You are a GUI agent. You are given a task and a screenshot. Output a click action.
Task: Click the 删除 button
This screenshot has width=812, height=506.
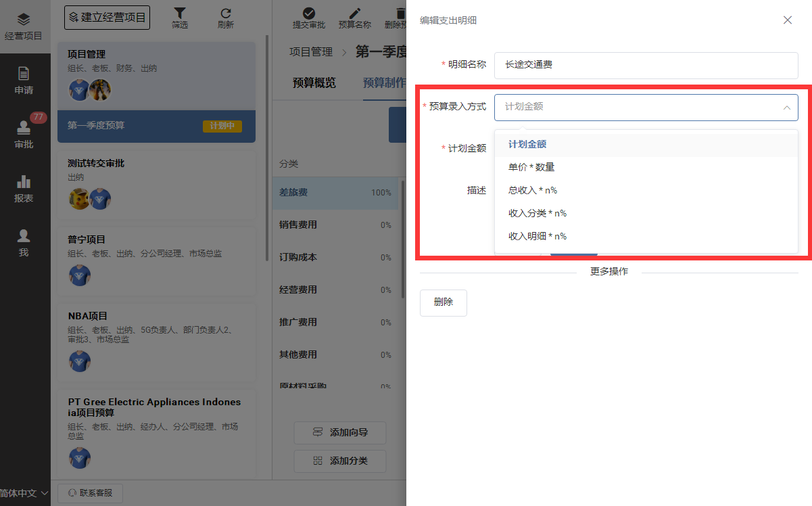(x=444, y=302)
